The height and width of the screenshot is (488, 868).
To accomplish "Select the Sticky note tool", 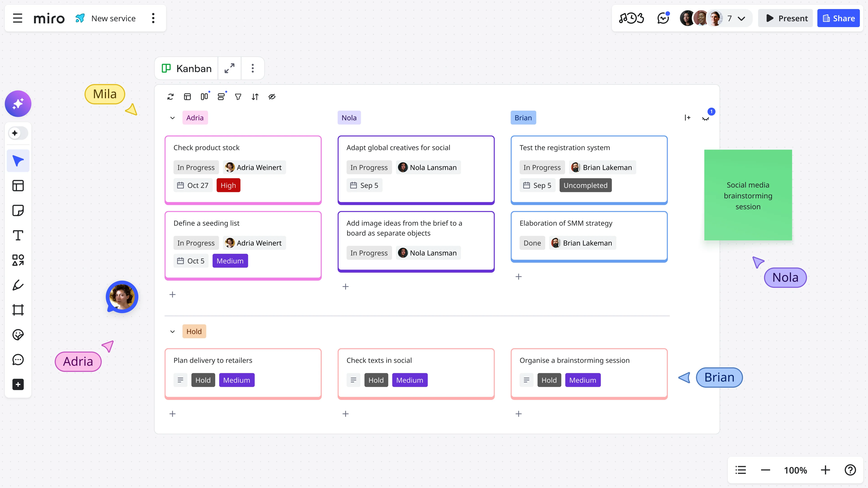I will point(18,210).
